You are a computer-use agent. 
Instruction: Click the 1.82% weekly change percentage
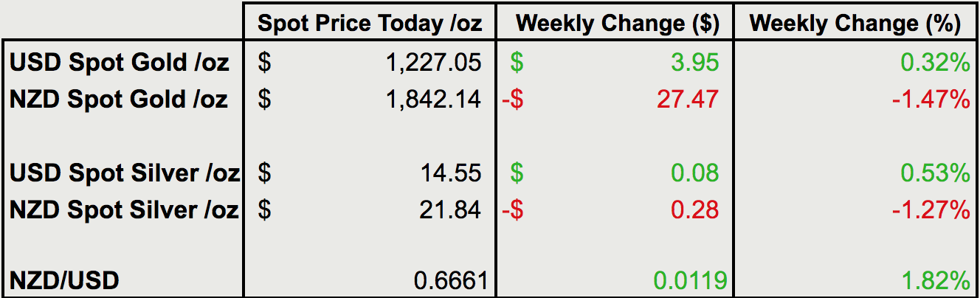(934, 281)
